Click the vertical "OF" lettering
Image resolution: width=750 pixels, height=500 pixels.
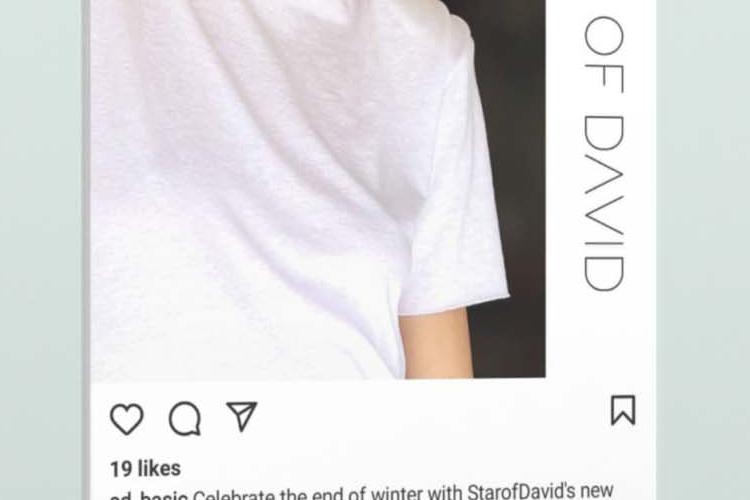[x=604, y=54]
